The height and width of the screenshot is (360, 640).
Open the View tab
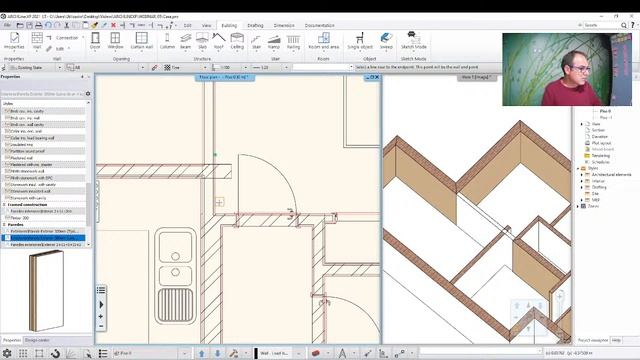(x=207, y=25)
